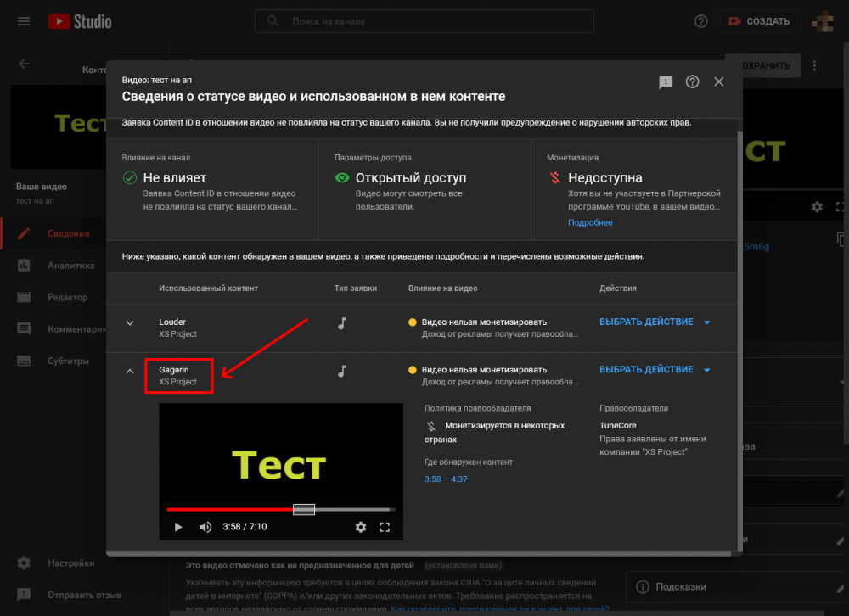This screenshot has width=849, height=616.
Task: Mute the preview video volume
Action: 205,527
